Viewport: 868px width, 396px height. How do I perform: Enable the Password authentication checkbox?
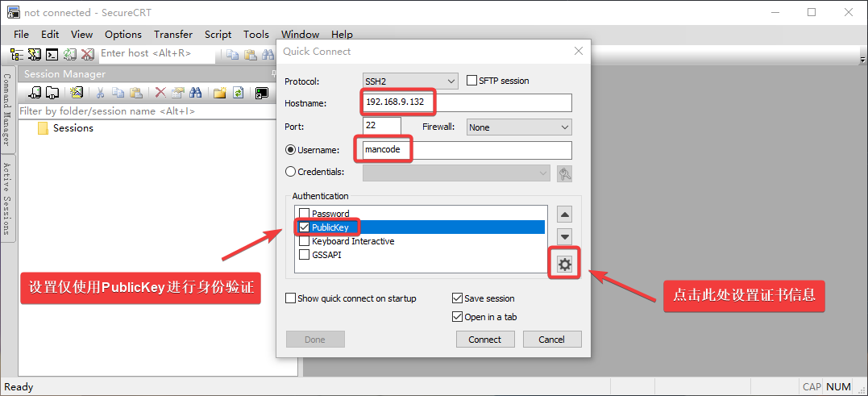pyautogui.click(x=304, y=214)
